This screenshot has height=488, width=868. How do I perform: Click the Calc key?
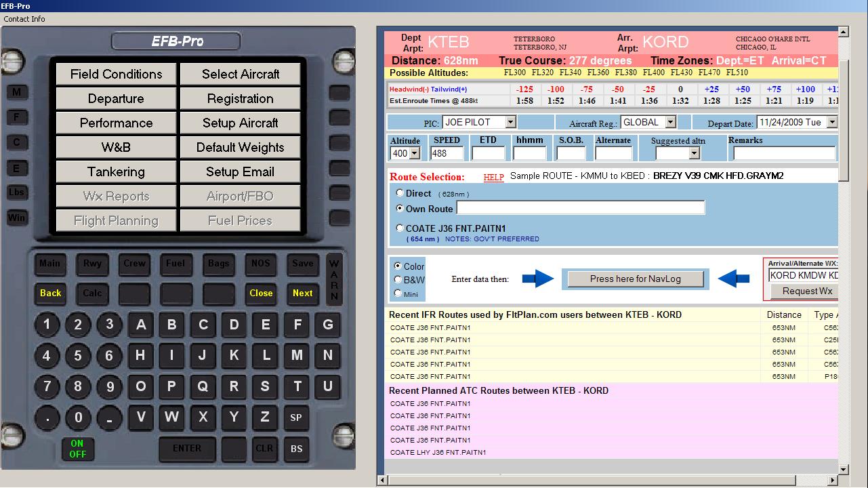point(92,293)
